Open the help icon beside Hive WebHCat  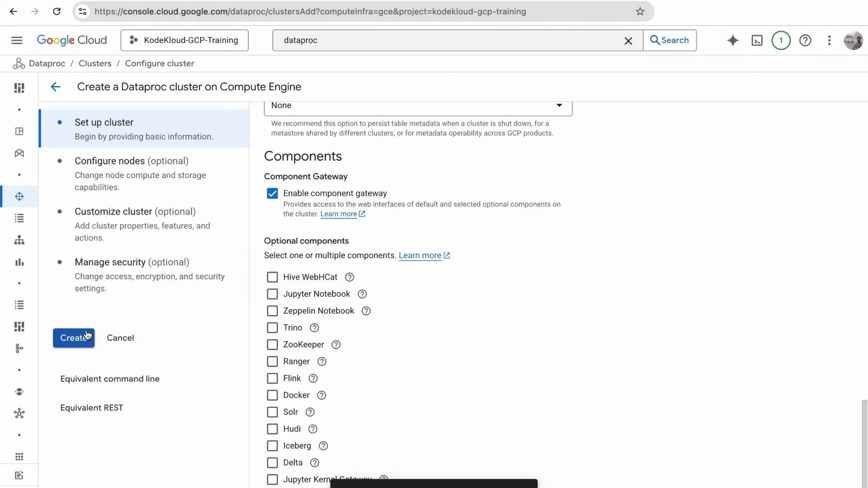coord(349,277)
